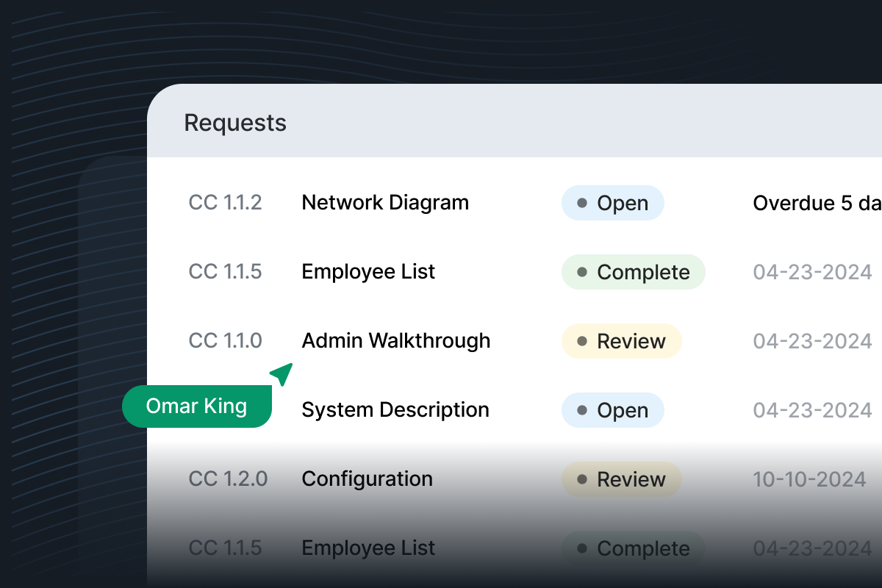Viewport: 882px width, 588px height.
Task: Click the green Omar King cursor arrow
Action: click(281, 373)
